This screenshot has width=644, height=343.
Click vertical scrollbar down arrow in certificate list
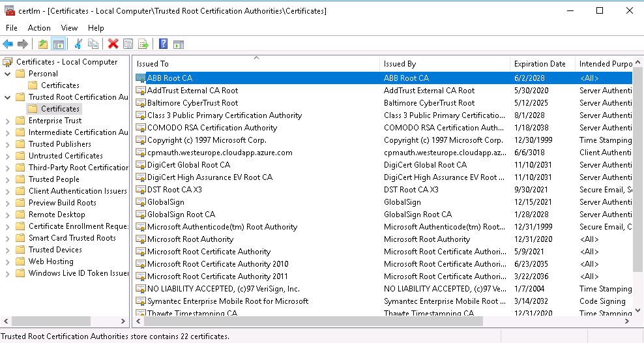(x=638, y=310)
